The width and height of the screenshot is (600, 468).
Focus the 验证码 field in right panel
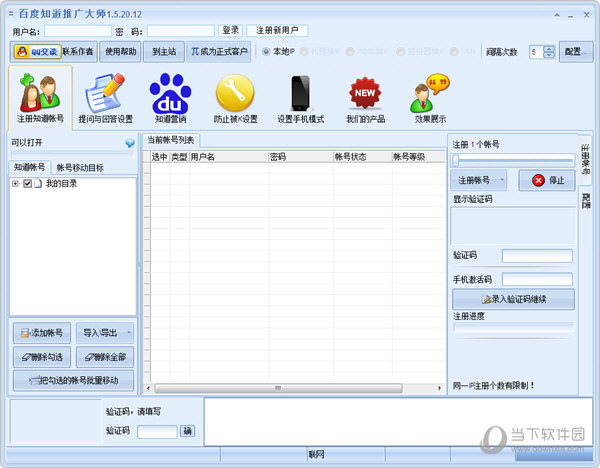537,256
